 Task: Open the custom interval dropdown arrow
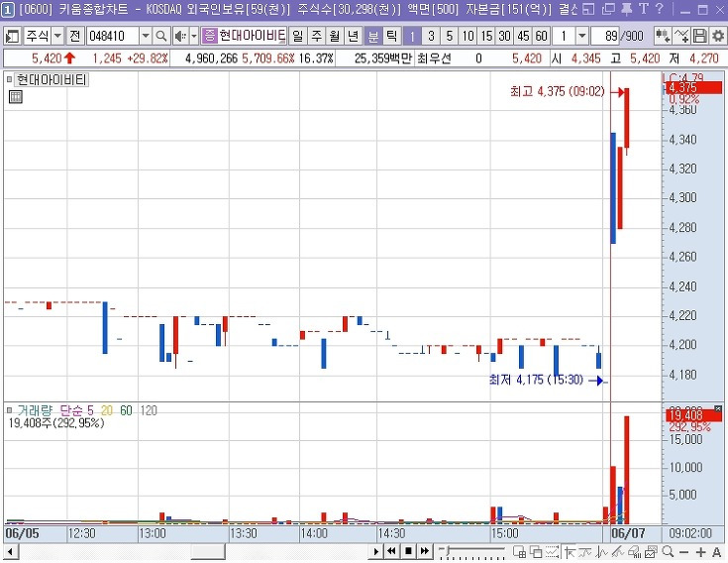point(581,36)
